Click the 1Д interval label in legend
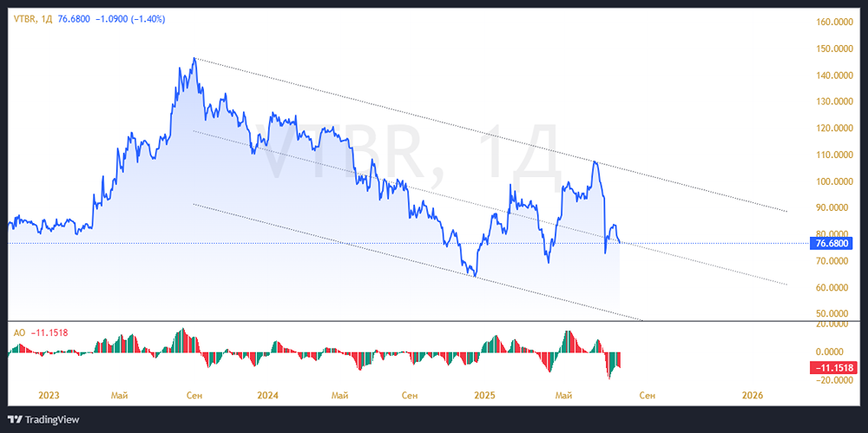 [x=47, y=19]
